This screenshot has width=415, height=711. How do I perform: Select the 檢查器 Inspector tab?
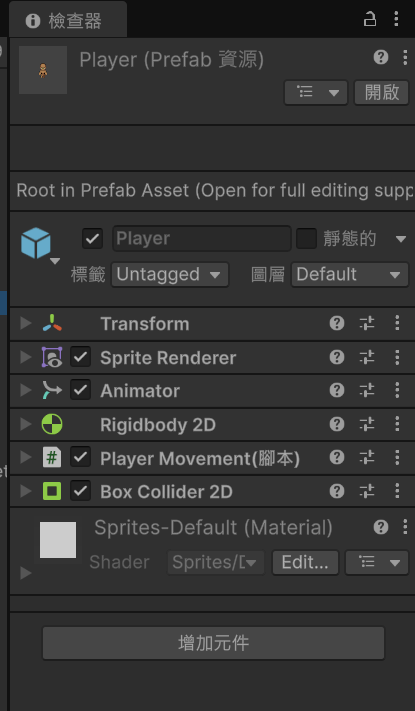[x=68, y=20]
